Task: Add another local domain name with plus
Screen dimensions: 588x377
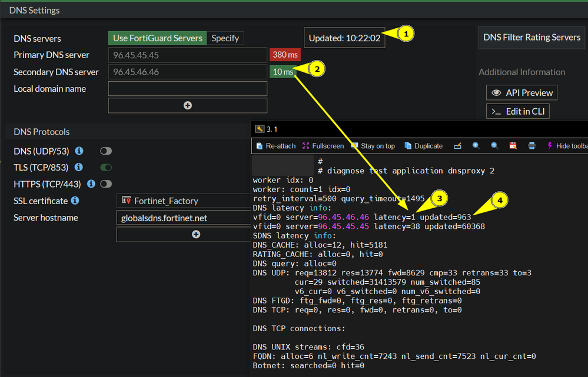Action: click(x=188, y=105)
